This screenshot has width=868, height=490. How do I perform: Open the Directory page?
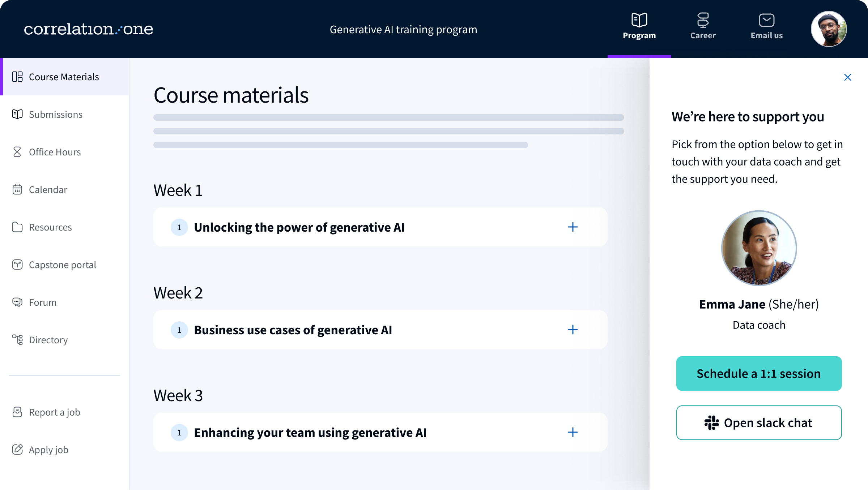[x=64, y=340]
